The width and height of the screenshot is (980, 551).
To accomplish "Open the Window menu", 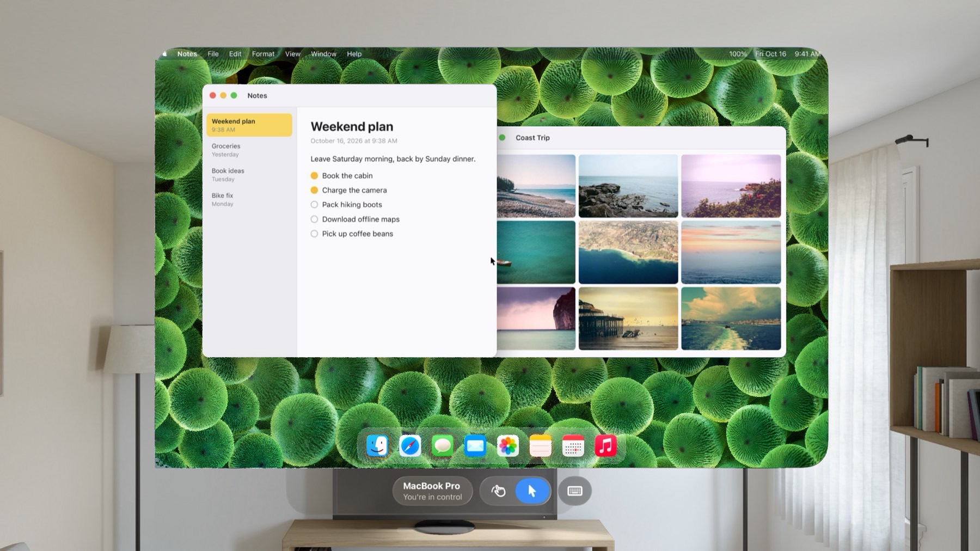I will pyautogui.click(x=323, y=54).
